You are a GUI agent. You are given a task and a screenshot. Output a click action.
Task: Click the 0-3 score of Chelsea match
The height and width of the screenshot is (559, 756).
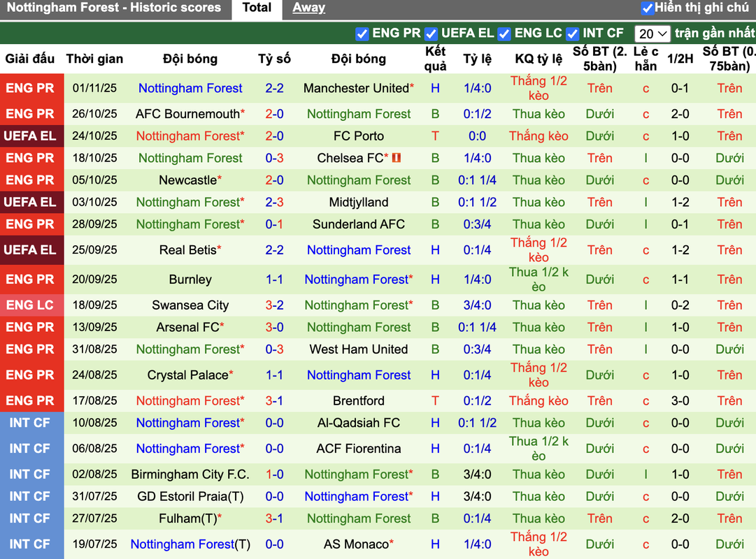coord(274,158)
